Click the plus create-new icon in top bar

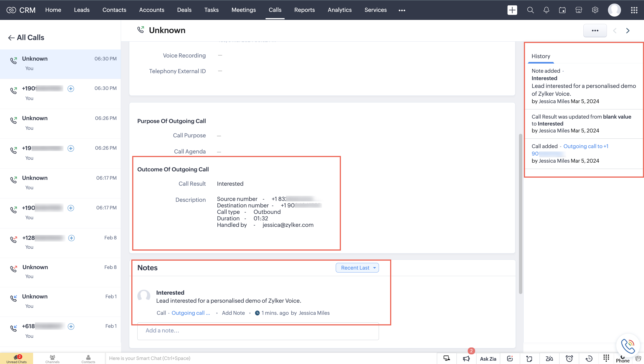point(512,10)
